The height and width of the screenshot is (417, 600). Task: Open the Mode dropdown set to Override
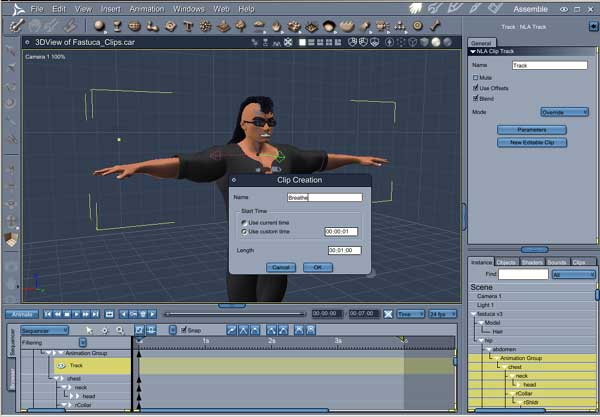(565, 112)
